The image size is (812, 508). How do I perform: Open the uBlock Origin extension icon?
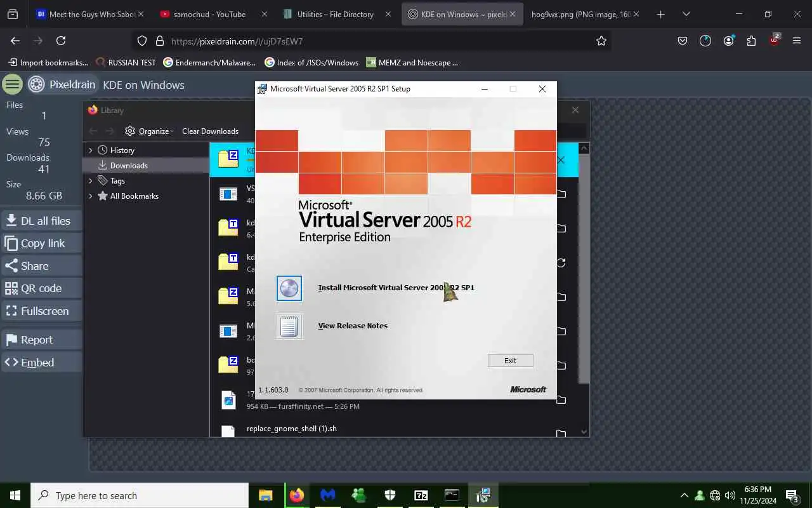coord(775,40)
